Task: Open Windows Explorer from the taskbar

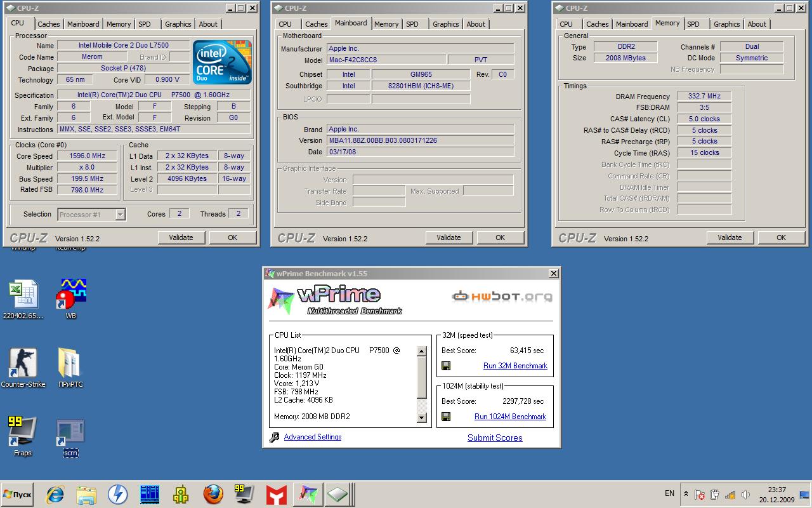Action: 86,495
